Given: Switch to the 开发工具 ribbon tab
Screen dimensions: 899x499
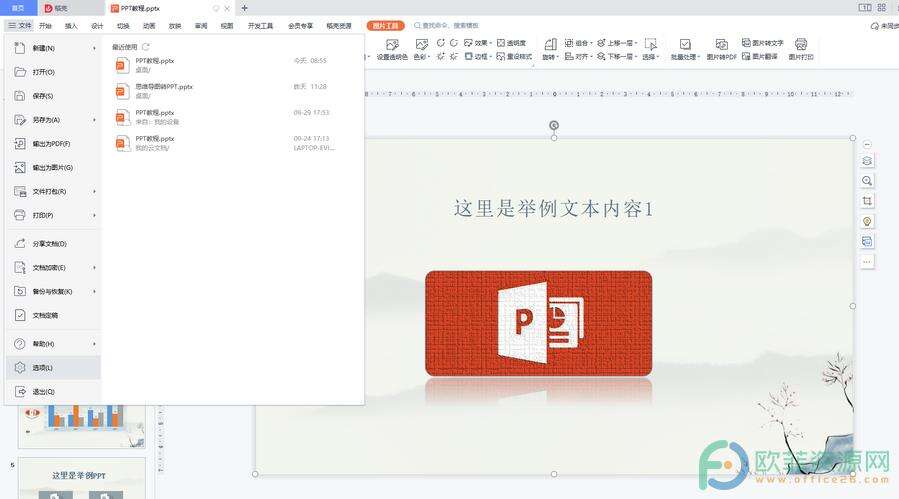Looking at the screenshot, I should pos(260,26).
